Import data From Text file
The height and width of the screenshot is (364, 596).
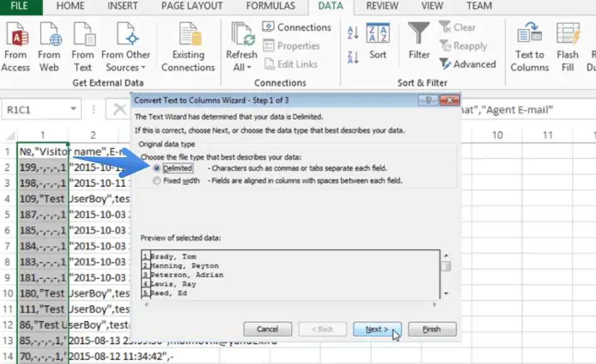coord(82,47)
